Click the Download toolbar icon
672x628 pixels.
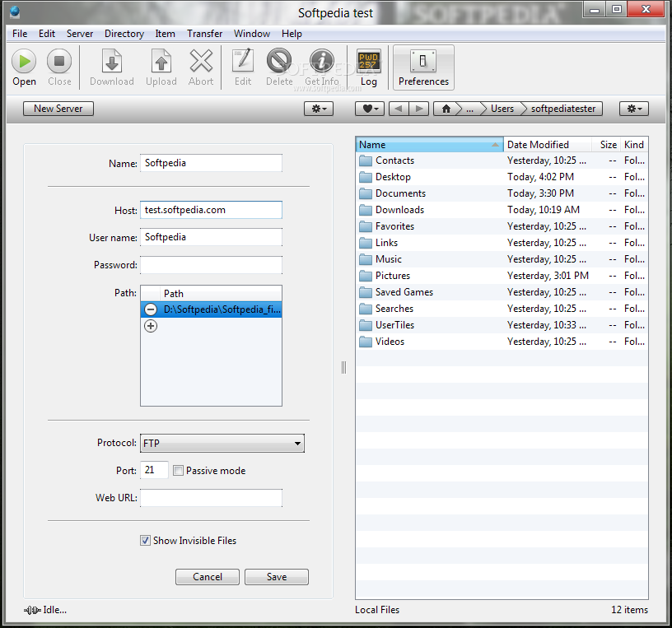[x=112, y=61]
